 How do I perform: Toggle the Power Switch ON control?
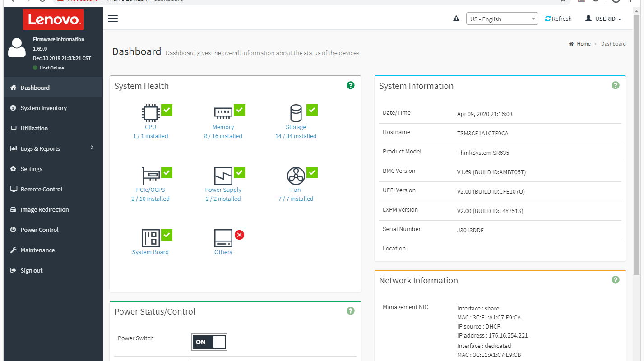click(x=209, y=342)
